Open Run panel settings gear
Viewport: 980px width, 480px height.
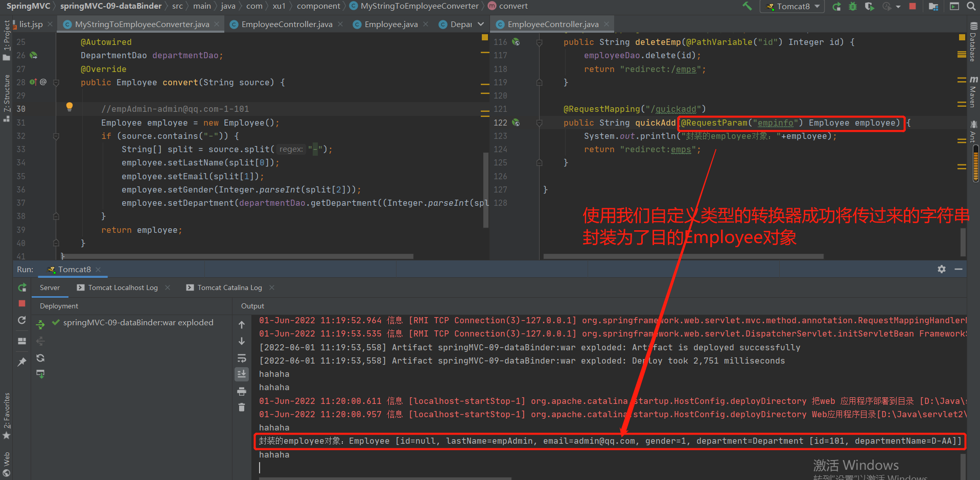(942, 269)
